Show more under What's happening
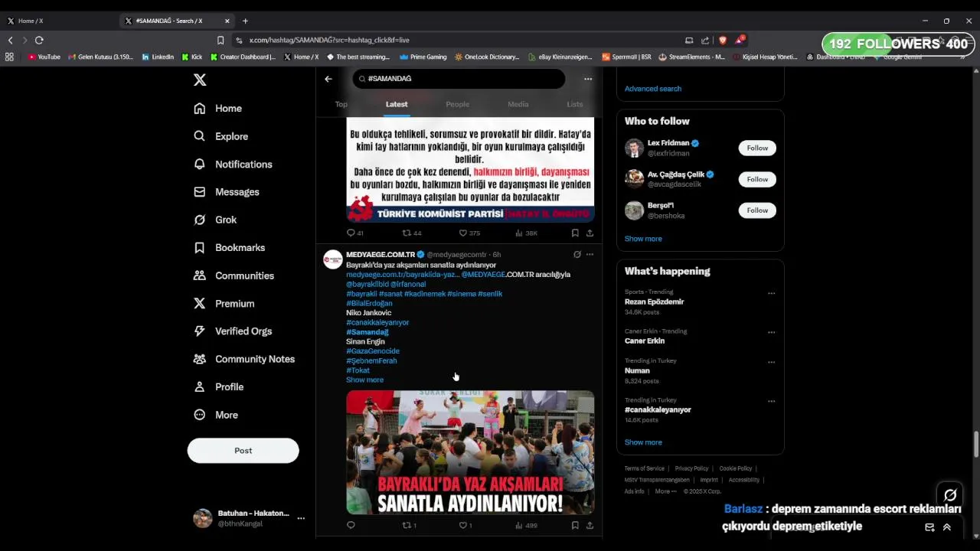The height and width of the screenshot is (551, 980). (x=643, y=442)
